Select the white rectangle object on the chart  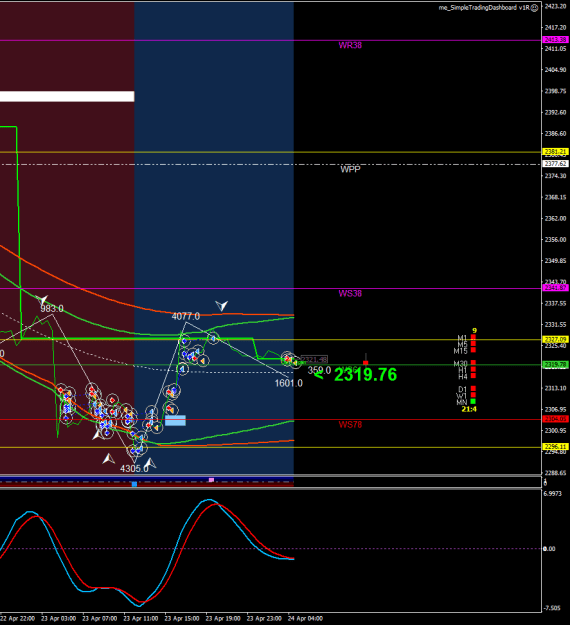(x=67, y=96)
